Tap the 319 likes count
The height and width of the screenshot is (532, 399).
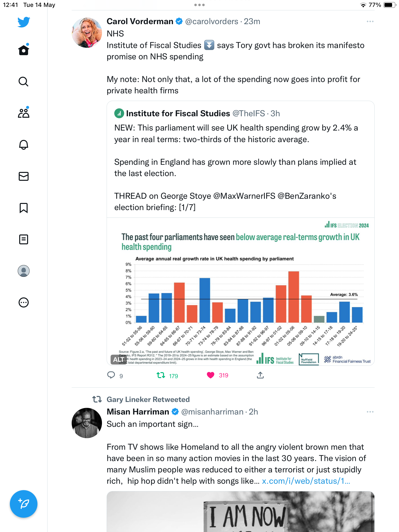(224, 375)
